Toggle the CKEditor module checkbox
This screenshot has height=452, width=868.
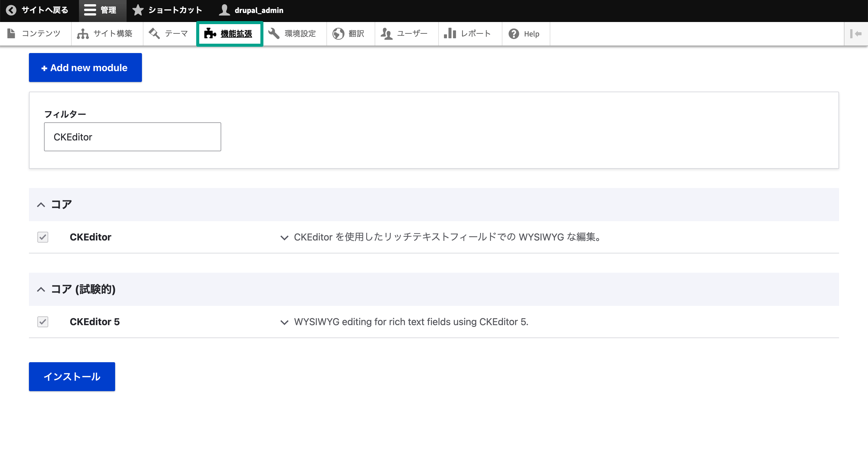[43, 237]
